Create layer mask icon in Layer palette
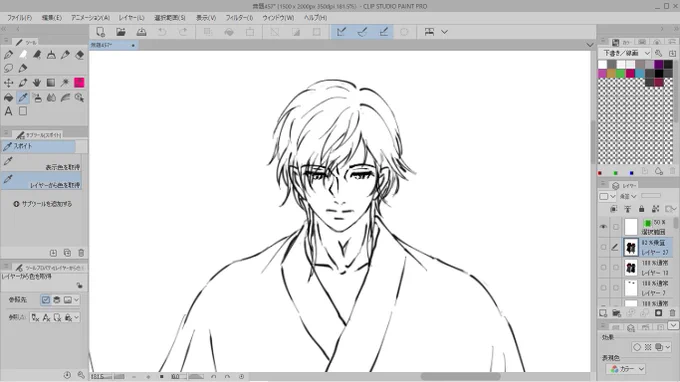The image size is (680, 382). tap(658, 313)
